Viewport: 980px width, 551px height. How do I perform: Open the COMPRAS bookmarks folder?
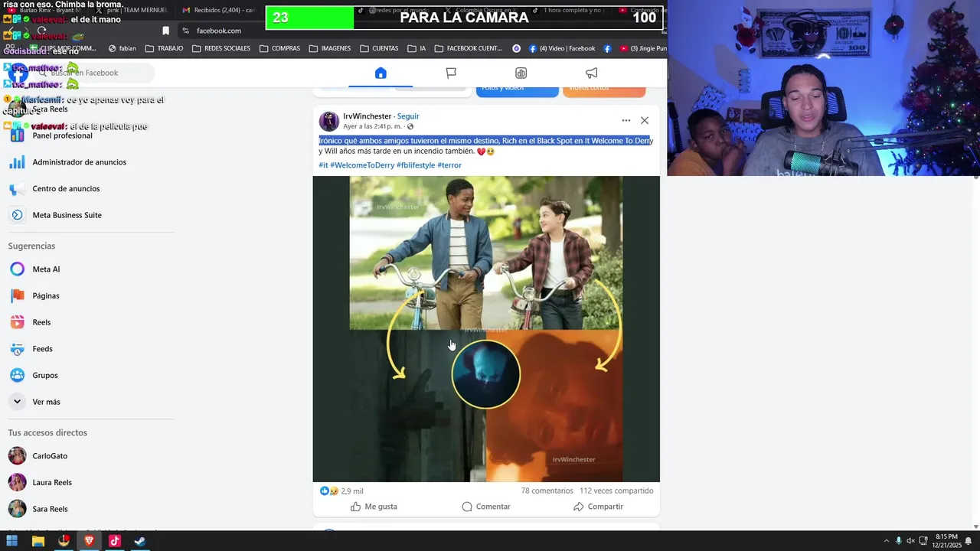click(279, 48)
